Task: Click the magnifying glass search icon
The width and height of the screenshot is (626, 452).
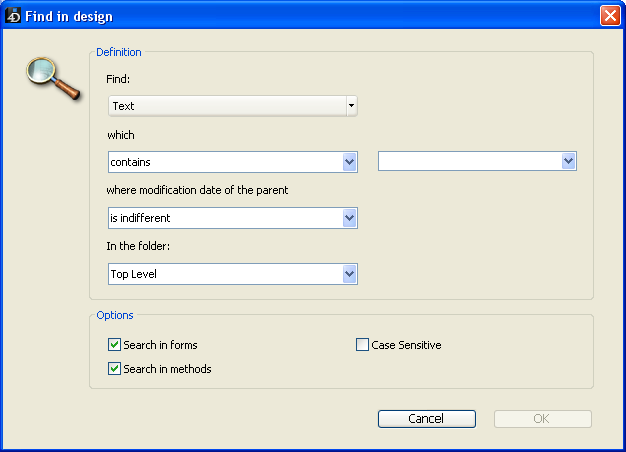Action: click(50, 76)
